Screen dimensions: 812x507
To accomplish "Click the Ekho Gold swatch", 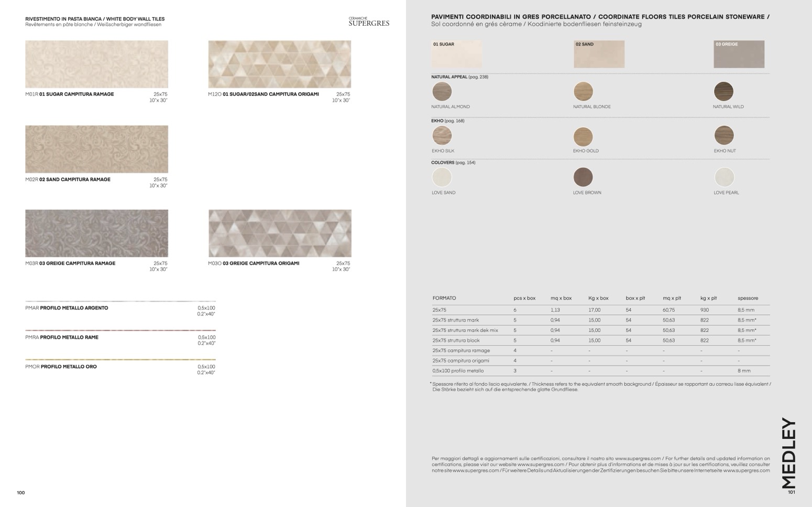I will coord(583,136).
